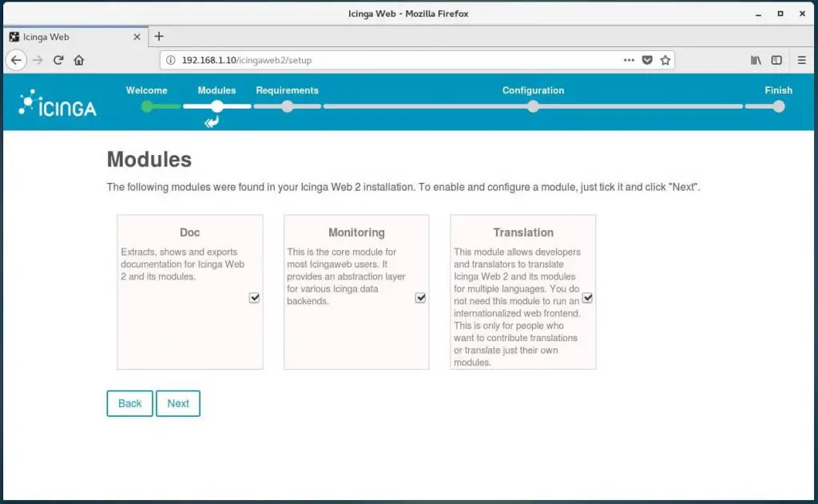This screenshot has height=504, width=818.
Task: Click the Firefox back navigation arrow
Action: (16, 60)
